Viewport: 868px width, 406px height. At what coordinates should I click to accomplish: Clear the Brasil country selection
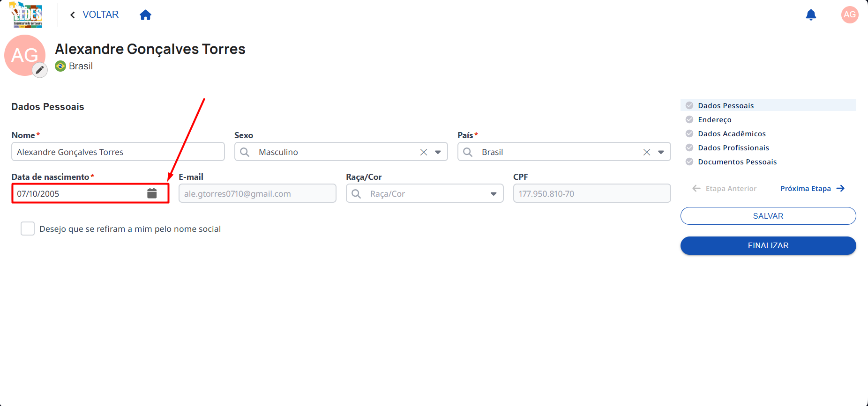[x=647, y=152]
